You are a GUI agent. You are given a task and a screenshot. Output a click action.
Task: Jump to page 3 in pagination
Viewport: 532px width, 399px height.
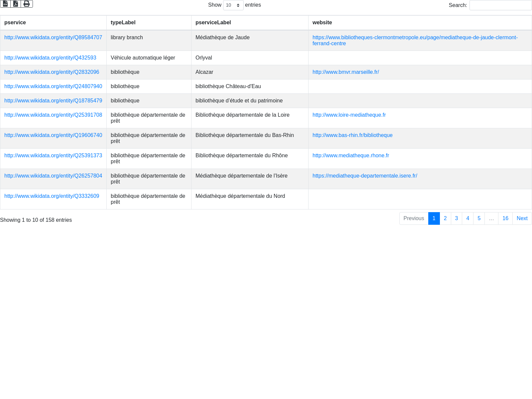[x=456, y=218]
